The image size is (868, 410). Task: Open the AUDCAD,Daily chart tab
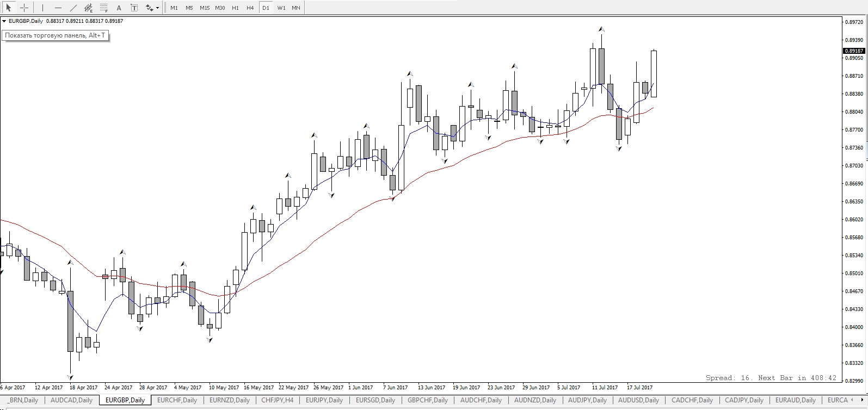click(71, 400)
